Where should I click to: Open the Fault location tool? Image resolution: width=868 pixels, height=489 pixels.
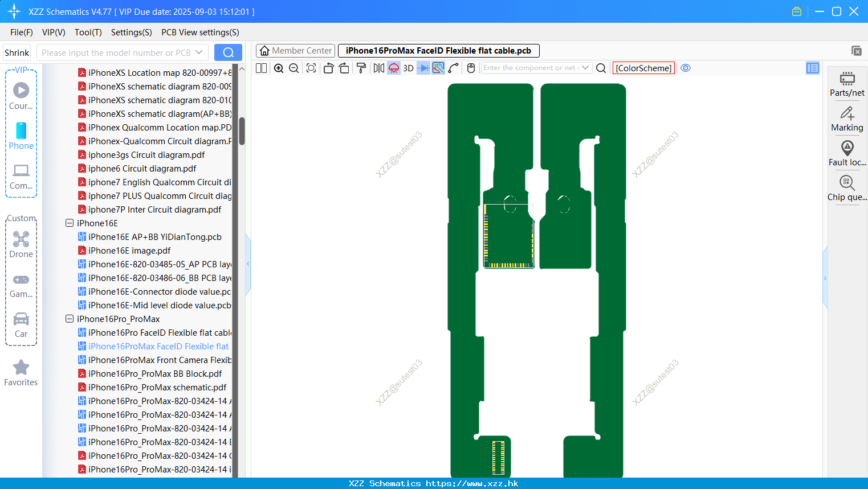(847, 153)
